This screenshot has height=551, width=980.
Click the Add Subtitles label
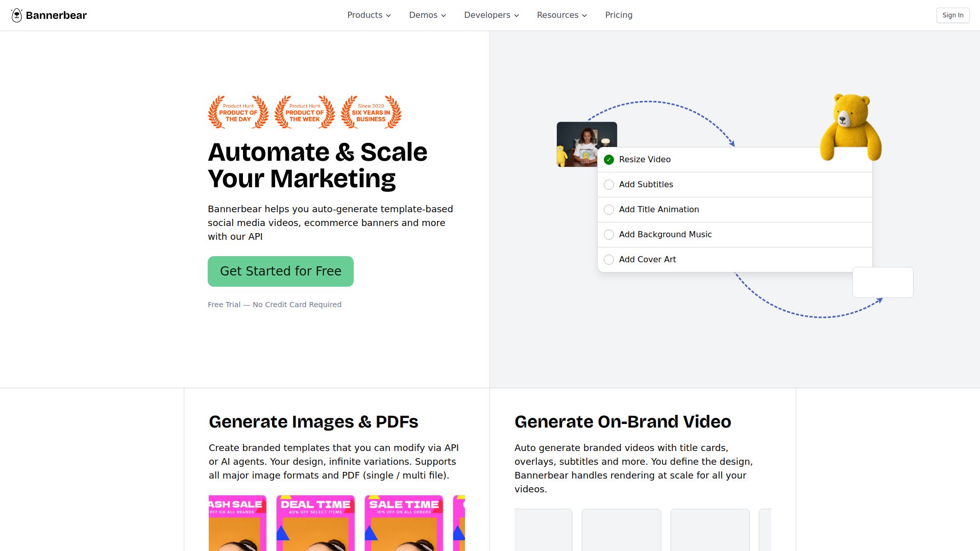646,185
